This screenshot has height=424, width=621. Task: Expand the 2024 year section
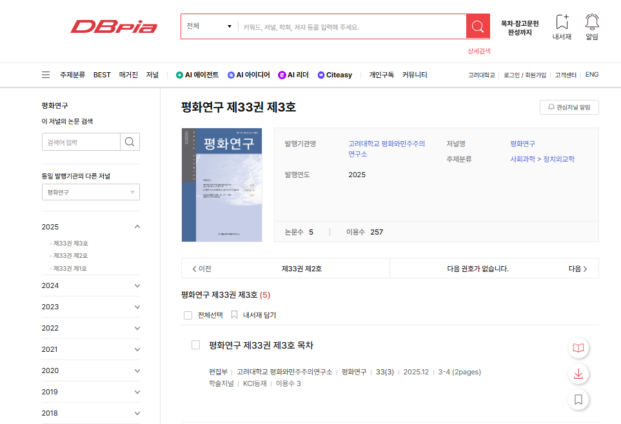137,285
